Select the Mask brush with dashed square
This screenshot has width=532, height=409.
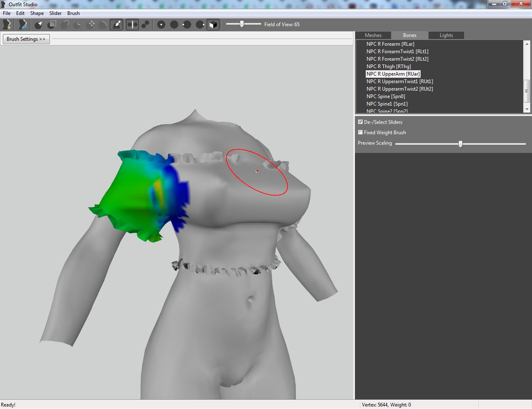tap(52, 25)
